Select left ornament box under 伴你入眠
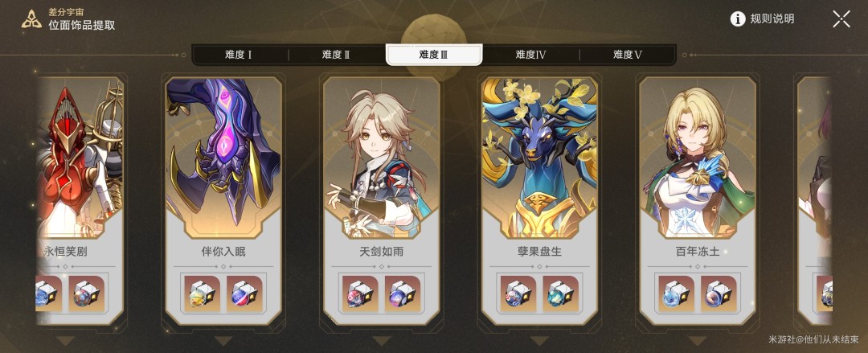868x353 pixels. coord(202,293)
